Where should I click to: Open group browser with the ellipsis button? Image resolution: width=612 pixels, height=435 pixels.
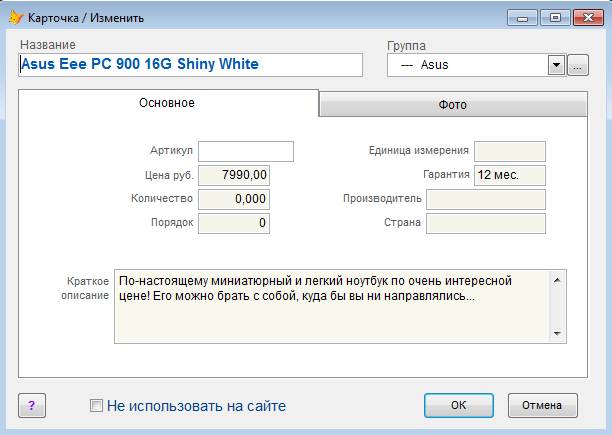pyautogui.click(x=578, y=65)
